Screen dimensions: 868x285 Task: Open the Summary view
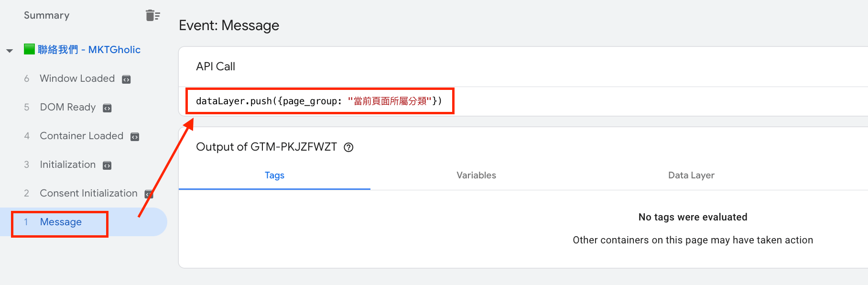click(x=47, y=15)
